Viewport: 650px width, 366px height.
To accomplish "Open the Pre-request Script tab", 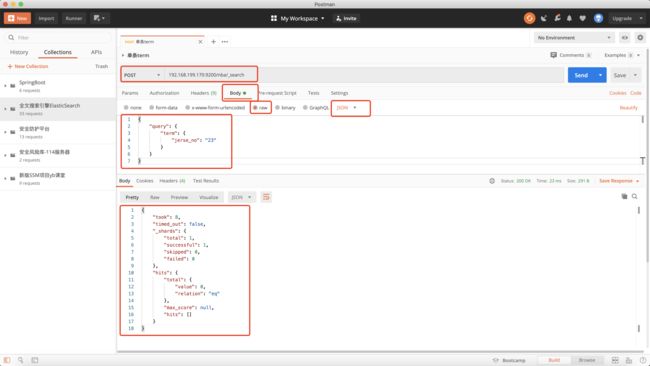I will [277, 93].
